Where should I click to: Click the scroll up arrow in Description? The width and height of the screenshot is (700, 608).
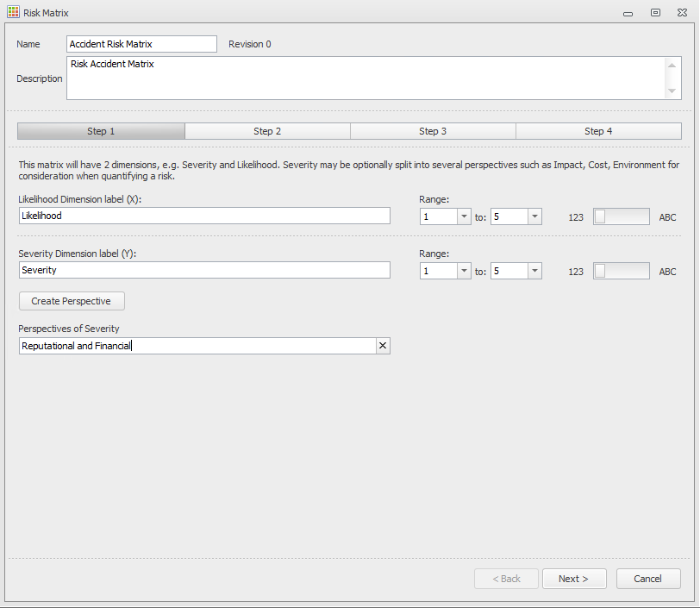point(672,63)
